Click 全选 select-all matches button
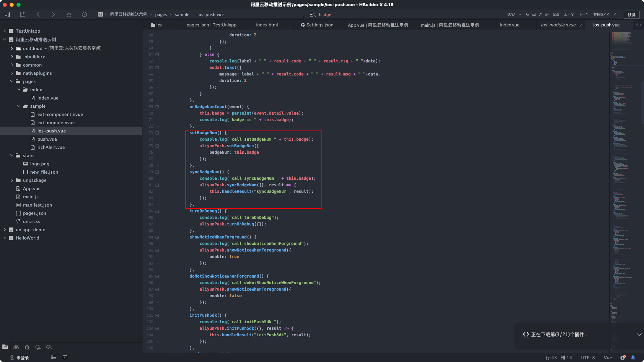Viewport: 644px width, 362px height. pos(556,14)
